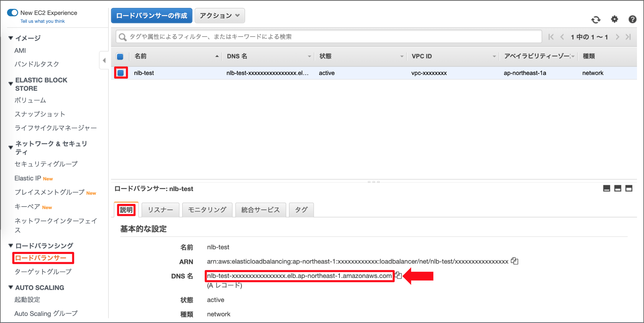Sort table by DNS 名 column
This screenshot has height=323, width=644.
268,56
